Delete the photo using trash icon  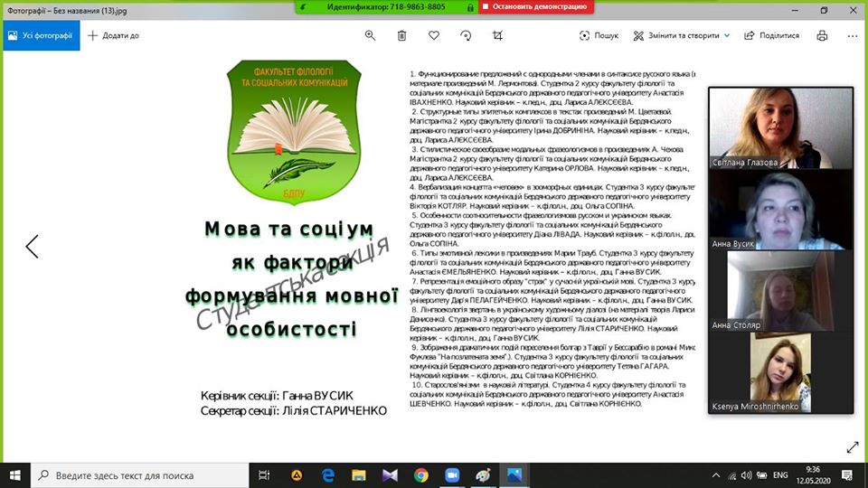pos(401,35)
